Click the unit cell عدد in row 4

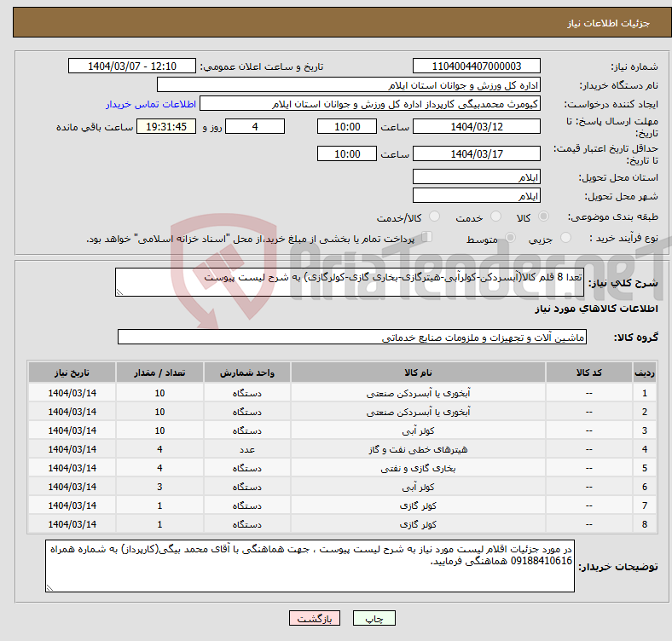pos(247,449)
